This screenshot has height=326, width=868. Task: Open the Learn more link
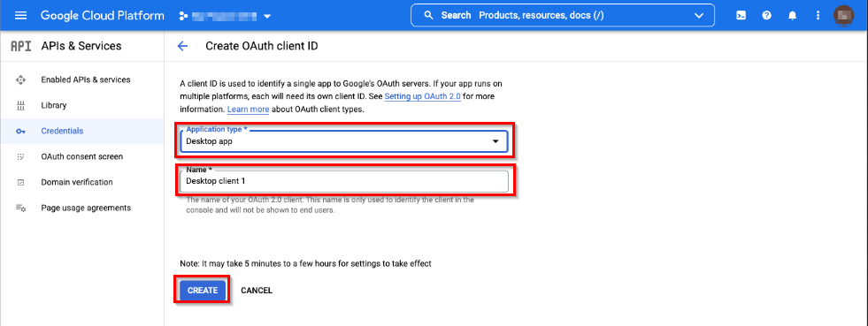coord(248,110)
